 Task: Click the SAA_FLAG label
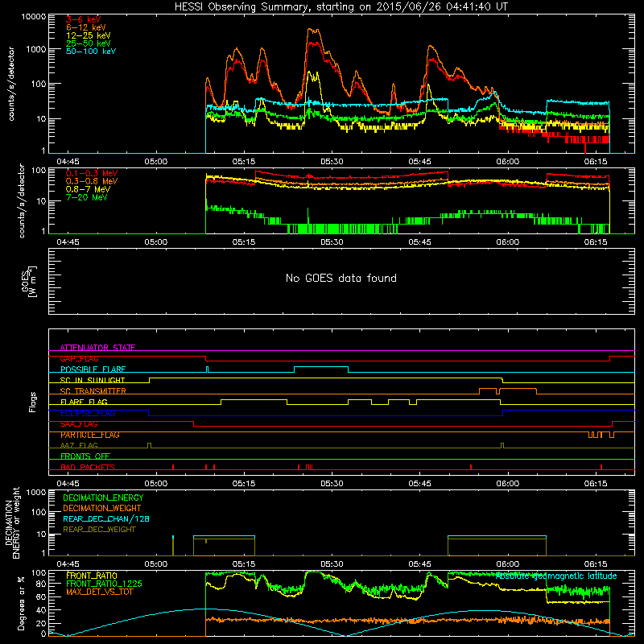pos(79,424)
